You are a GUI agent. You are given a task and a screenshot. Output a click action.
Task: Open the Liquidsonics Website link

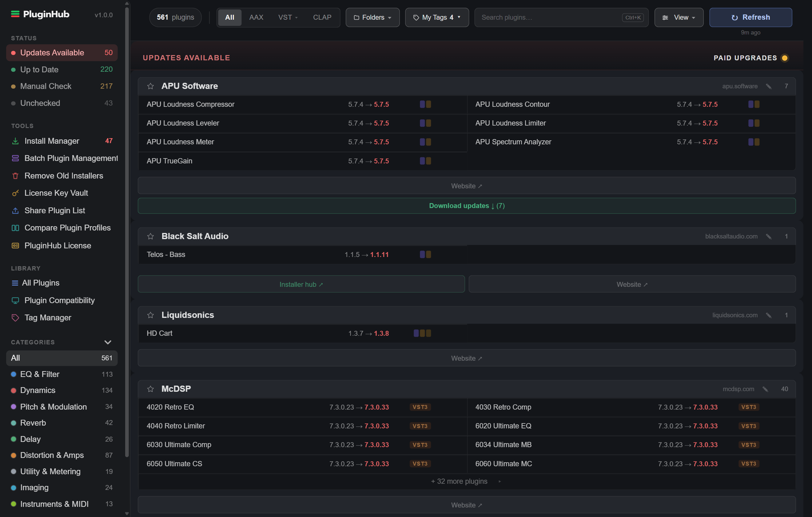pos(467,358)
